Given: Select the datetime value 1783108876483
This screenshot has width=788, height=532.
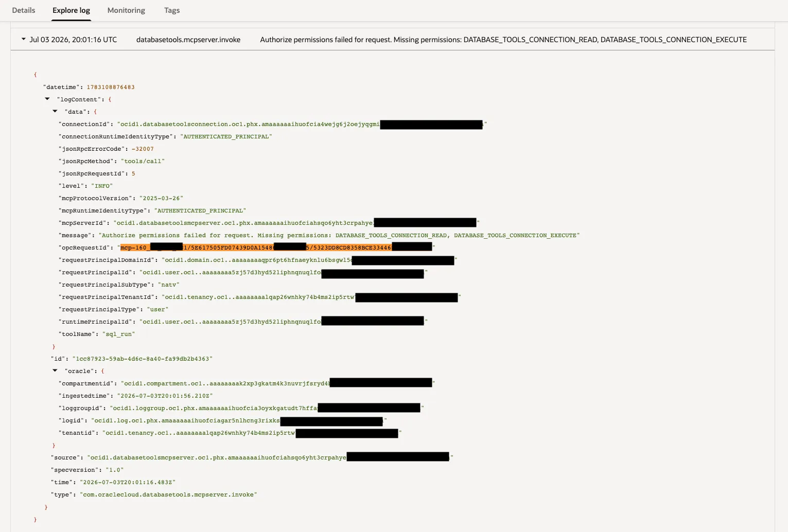Looking at the screenshot, I should [111, 87].
